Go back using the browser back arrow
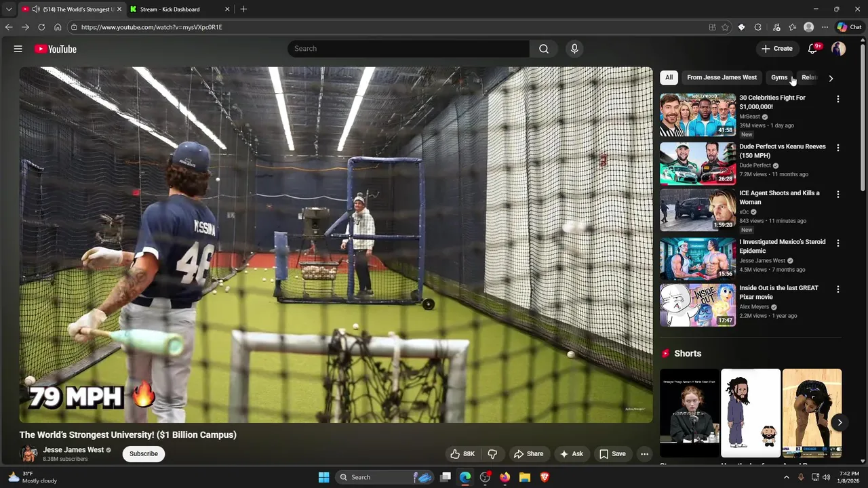This screenshot has height=488, width=868. 9,27
